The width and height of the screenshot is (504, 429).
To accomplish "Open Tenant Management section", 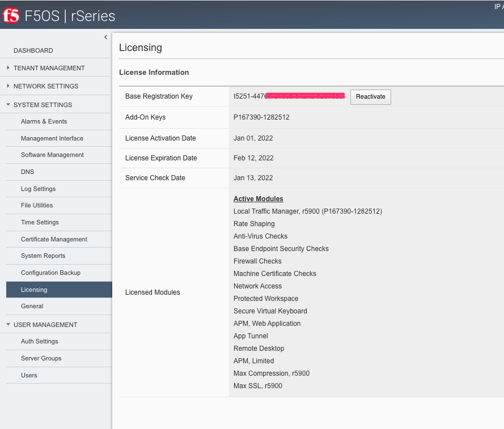I will tap(49, 68).
